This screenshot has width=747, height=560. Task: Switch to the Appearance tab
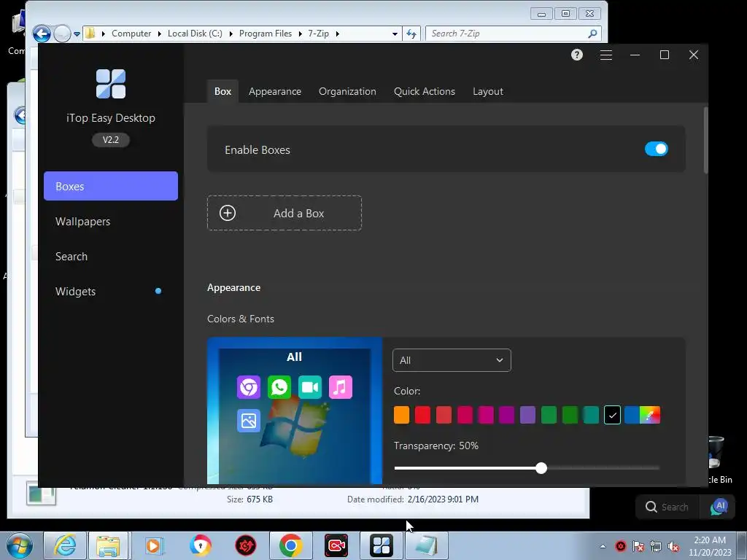(x=275, y=91)
